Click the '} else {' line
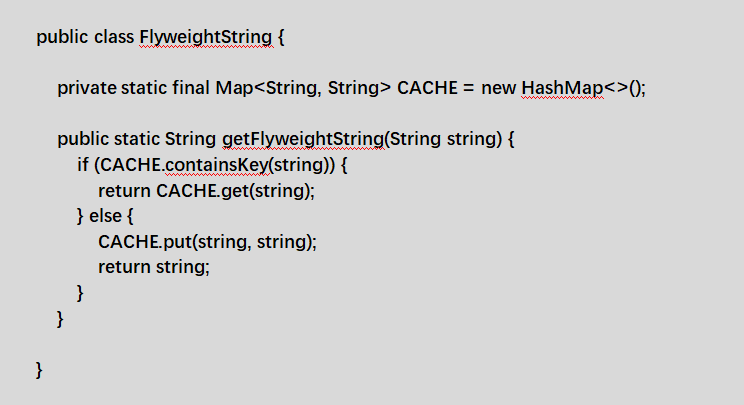This screenshot has height=405, width=744. coord(105,216)
